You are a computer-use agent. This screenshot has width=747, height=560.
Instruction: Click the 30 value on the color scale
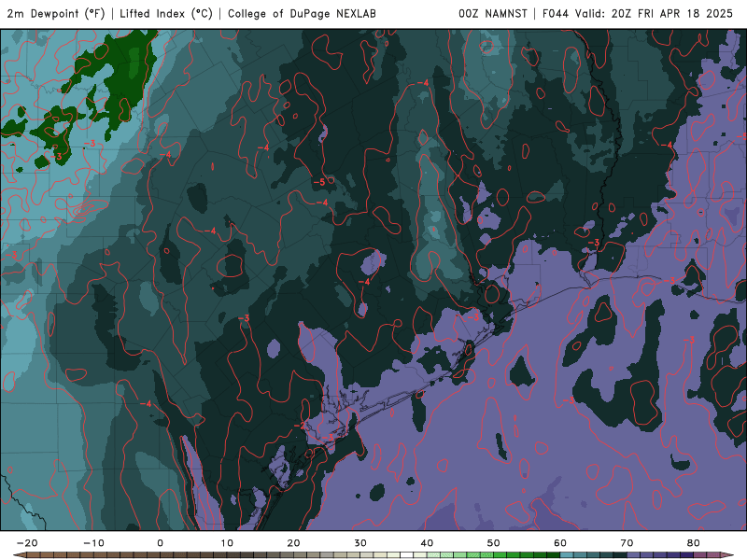[x=360, y=543]
